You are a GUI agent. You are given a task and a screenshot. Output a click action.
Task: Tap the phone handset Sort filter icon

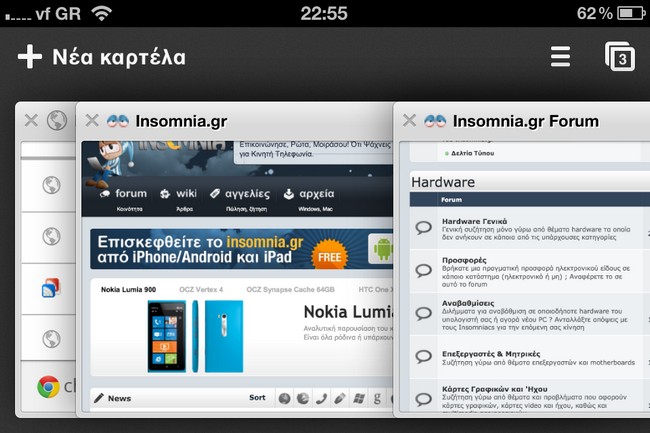pyautogui.click(x=321, y=399)
